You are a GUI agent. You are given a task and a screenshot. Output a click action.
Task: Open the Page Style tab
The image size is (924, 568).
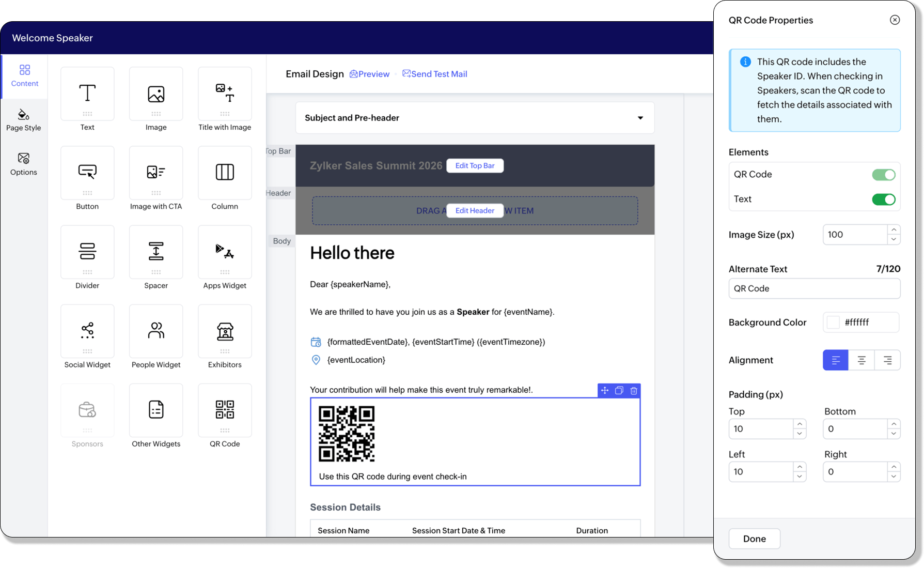(x=24, y=120)
